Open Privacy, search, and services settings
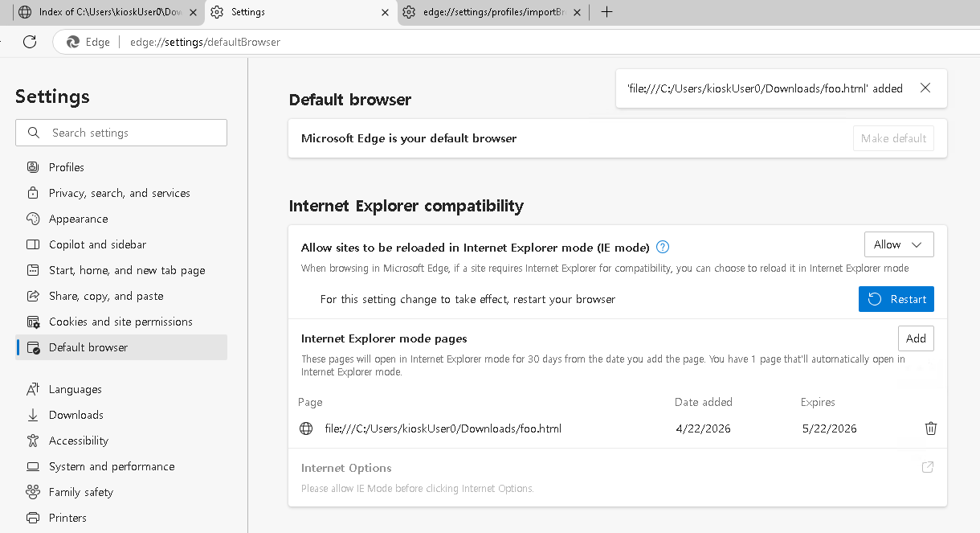Screen dimensions: 980x533 tap(121, 193)
